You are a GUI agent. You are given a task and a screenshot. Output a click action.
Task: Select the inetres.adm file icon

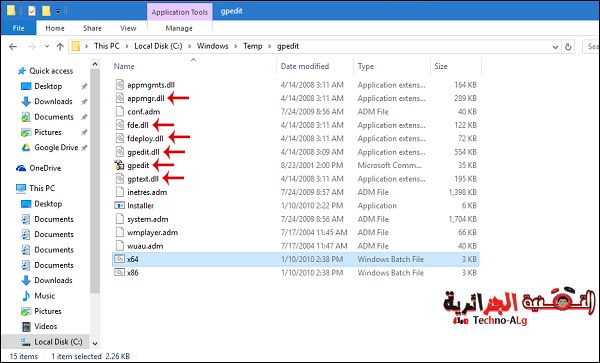click(x=120, y=192)
